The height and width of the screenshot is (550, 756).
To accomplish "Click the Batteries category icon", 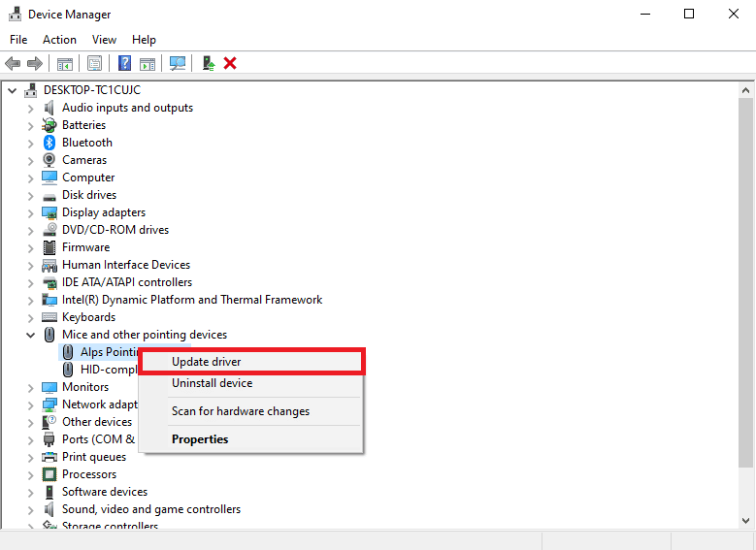I will (x=49, y=125).
